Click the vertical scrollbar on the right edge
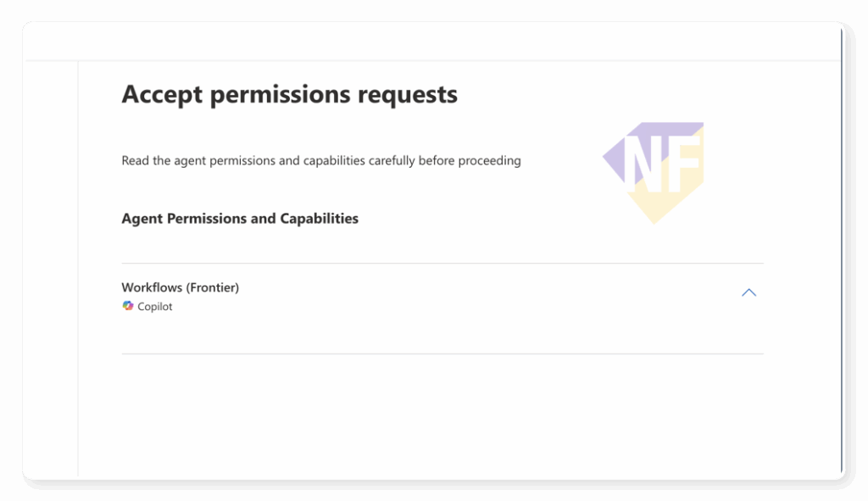The width and height of the screenshot is (868, 501). (843, 254)
